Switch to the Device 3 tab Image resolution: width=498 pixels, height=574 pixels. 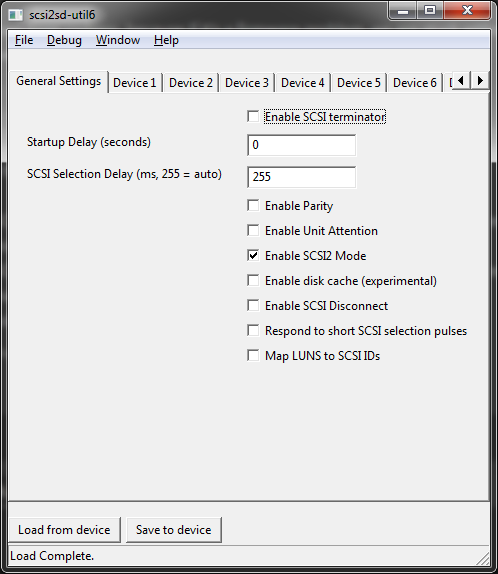(x=247, y=83)
